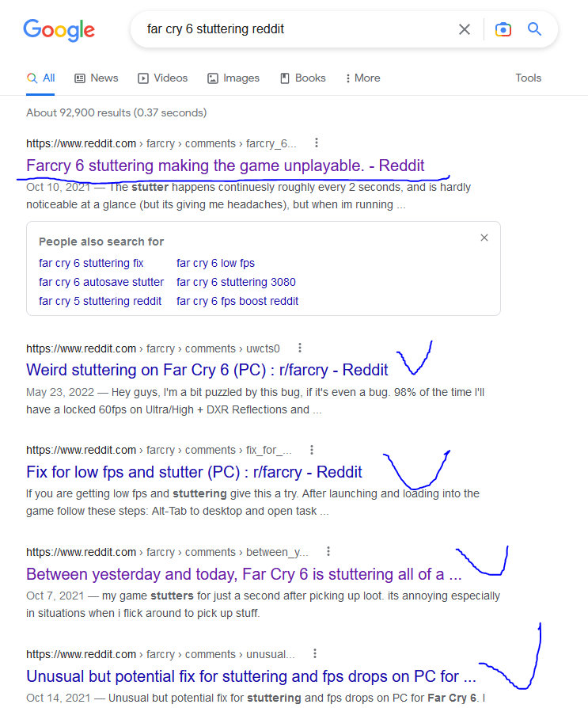Open 'Fix for low fps and stutter (PC)' result
This screenshot has width=588, height=708.
tap(194, 472)
